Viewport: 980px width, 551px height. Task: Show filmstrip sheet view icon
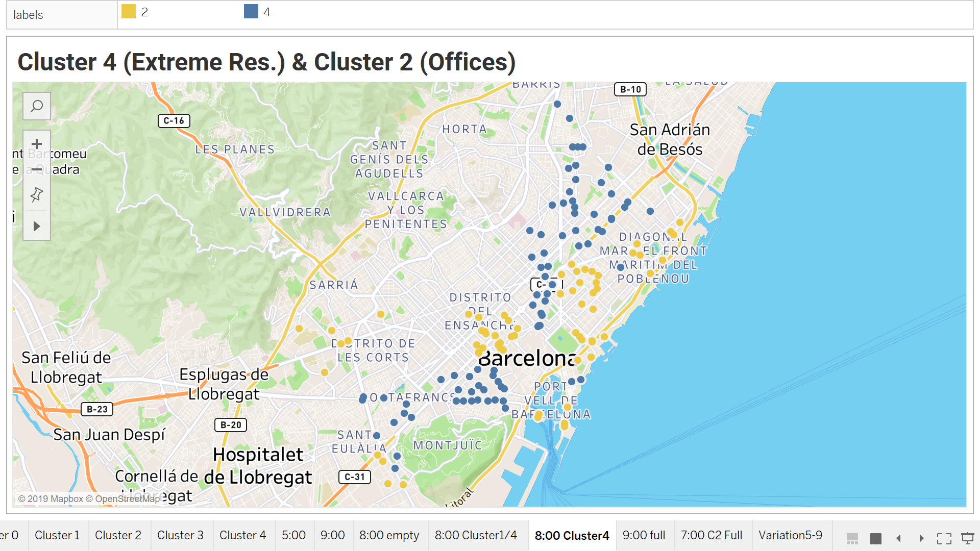[852, 538]
